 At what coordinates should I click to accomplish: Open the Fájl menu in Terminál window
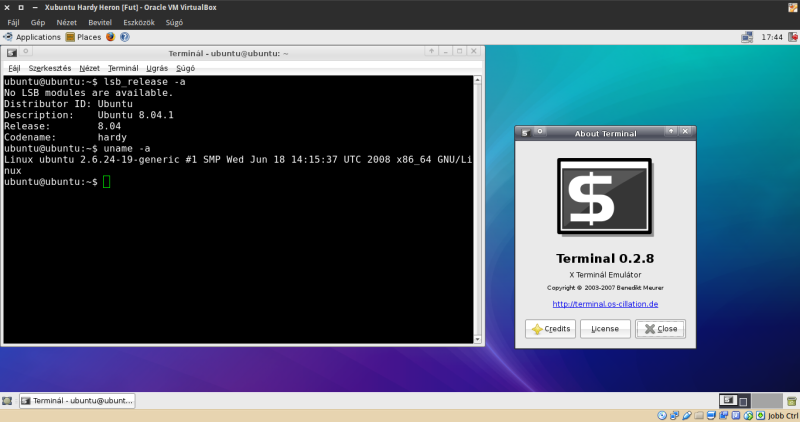pos(14,68)
